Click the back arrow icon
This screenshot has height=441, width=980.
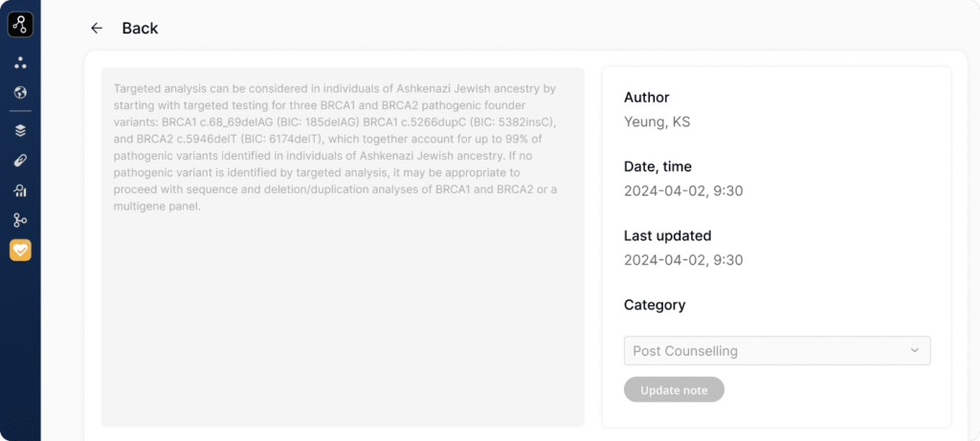point(97,28)
